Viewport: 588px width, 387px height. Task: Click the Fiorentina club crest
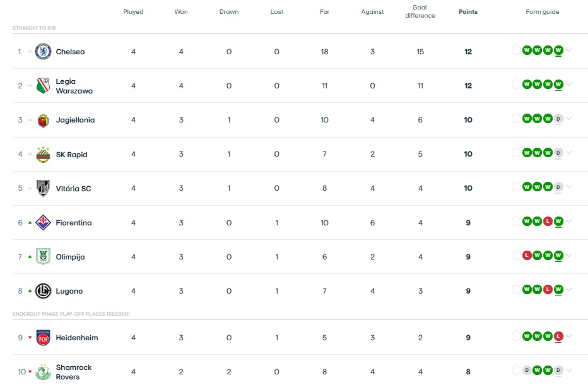tap(43, 223)
